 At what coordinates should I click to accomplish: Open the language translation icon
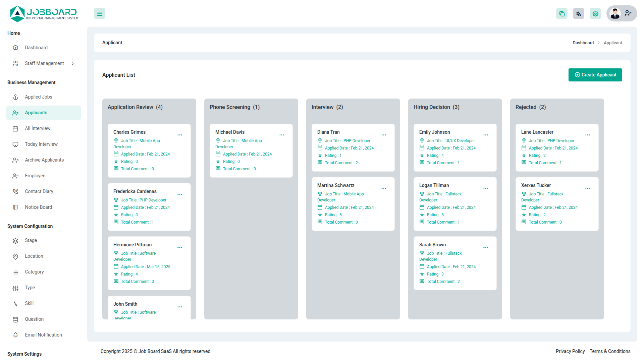point(579,14)
